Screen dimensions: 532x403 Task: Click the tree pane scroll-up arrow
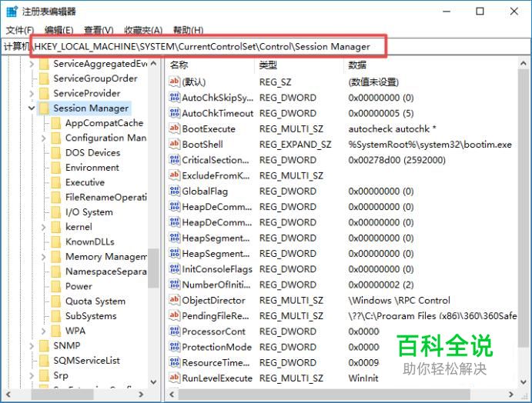(153, 63)
